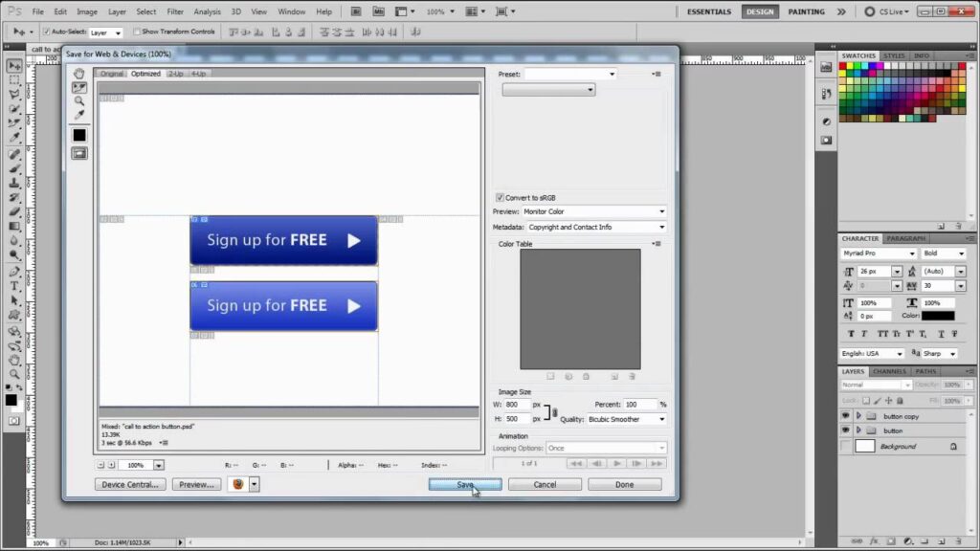980x551 pixels.
Task: Hide the button copy layer group
Action: [x=845, y=416]
